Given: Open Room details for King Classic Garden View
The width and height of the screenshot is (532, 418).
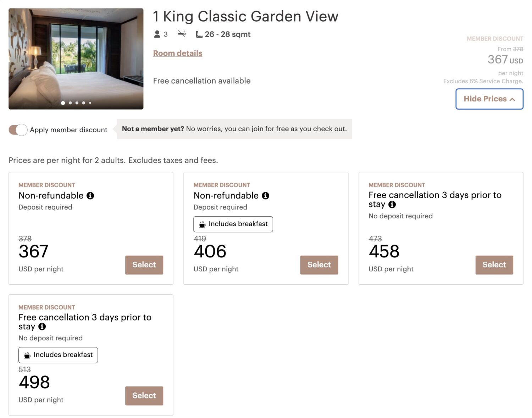Looking at the screenshot, I should [177, 53].
